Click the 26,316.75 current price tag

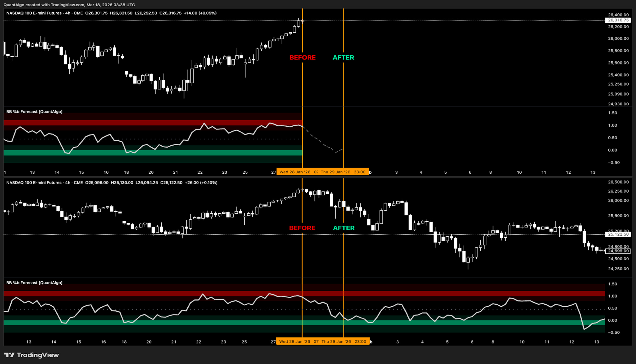(x=618, y=20)
